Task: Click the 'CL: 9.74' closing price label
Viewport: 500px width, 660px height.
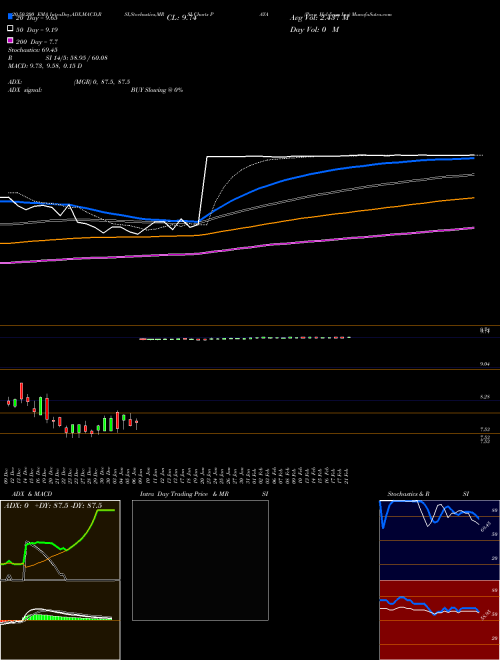Action: click(181, 18)
